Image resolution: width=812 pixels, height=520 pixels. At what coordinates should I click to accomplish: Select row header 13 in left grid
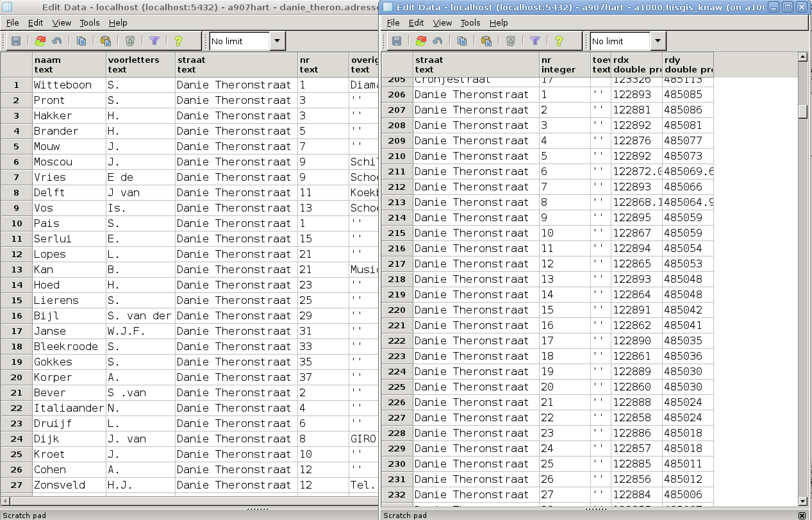[17, 269]
